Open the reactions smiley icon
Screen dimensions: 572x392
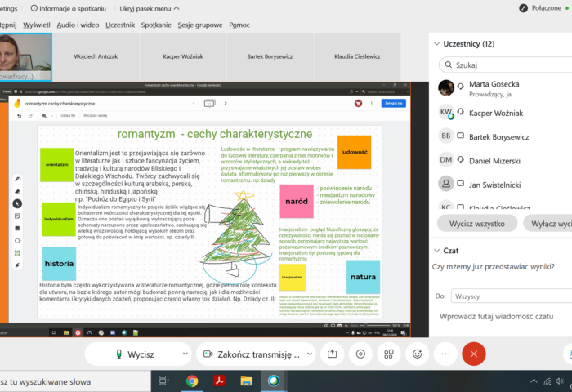tap(418, 354)
